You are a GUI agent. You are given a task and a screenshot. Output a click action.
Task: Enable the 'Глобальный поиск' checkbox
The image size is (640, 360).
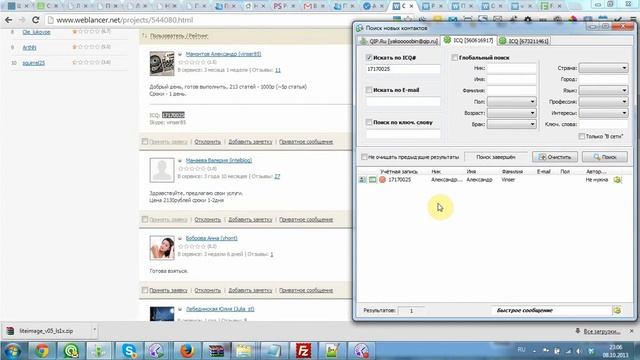[x=454, y=58]
